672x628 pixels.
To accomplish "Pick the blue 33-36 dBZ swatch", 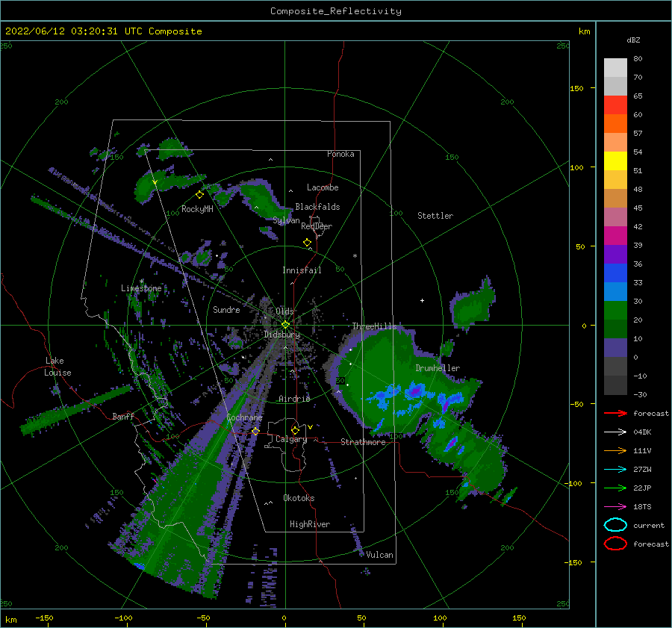I will tap(615, 273).
